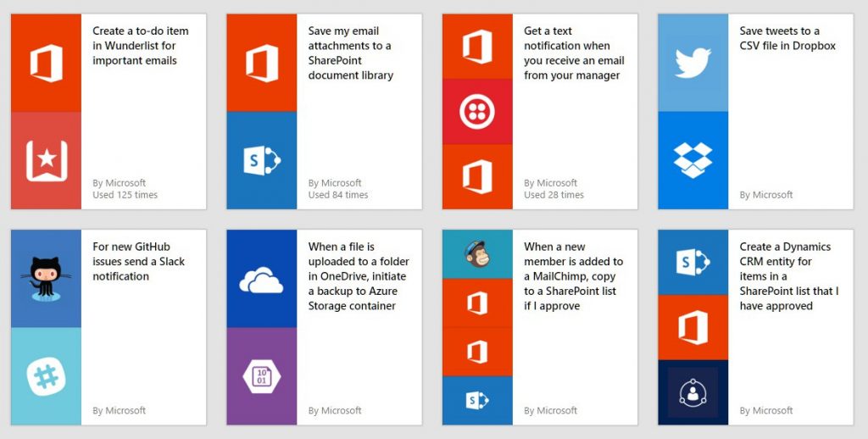The height and width of the screenshot is (439, 868).
Task: Select 'For new GitHub issues send Slack' template
Action: point(138,261)
